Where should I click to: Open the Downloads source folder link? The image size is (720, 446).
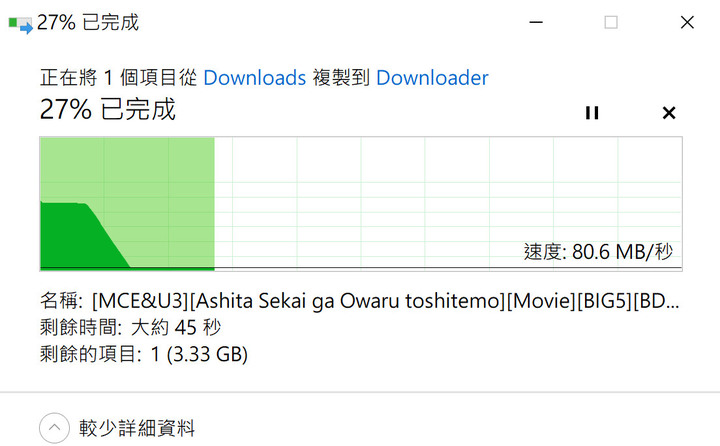[254, 78]
